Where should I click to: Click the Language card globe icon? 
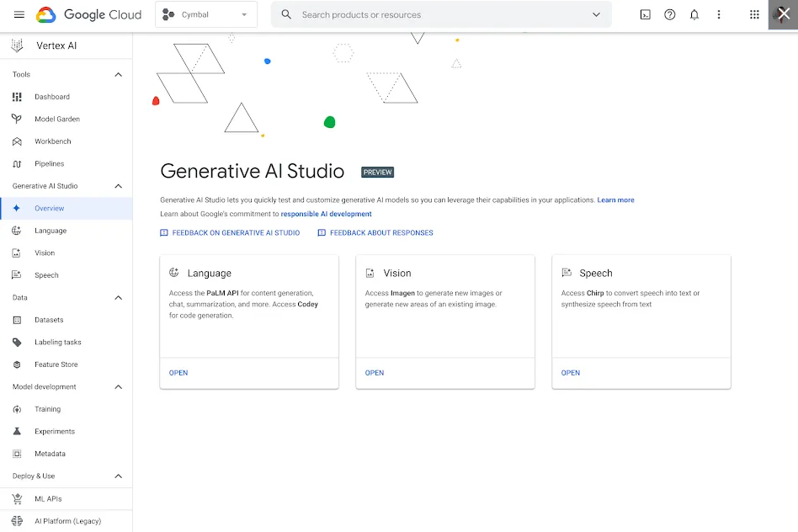(174, 273)
